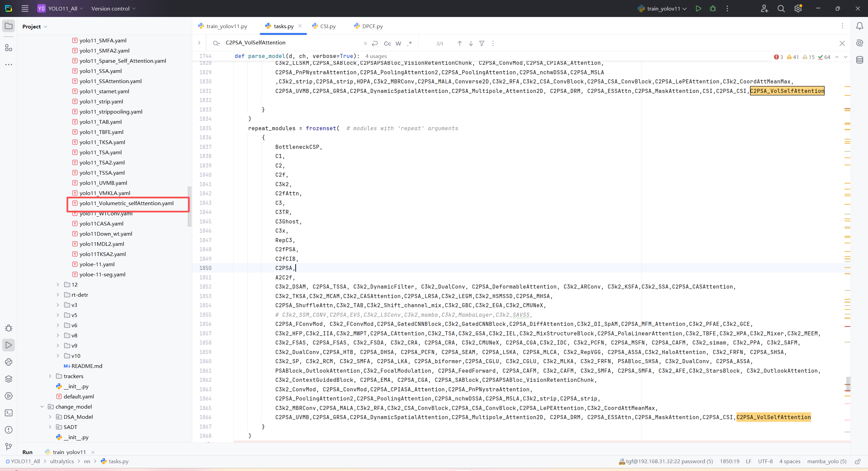This screenshot has height=471, width=868.
Task: Open yolo11_Volumetric_selfAttention.yaml file
Action: 126,203
